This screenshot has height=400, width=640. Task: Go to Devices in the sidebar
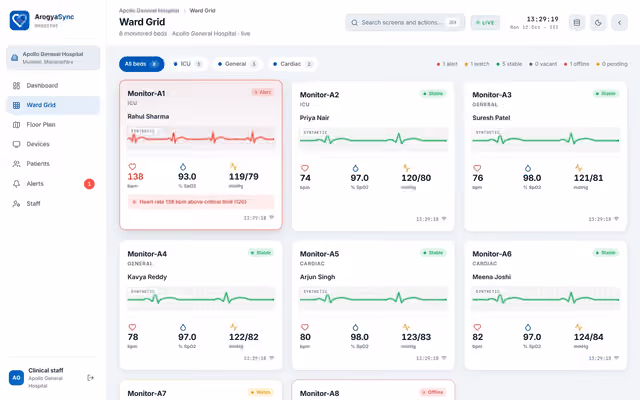tap(53, 144)
